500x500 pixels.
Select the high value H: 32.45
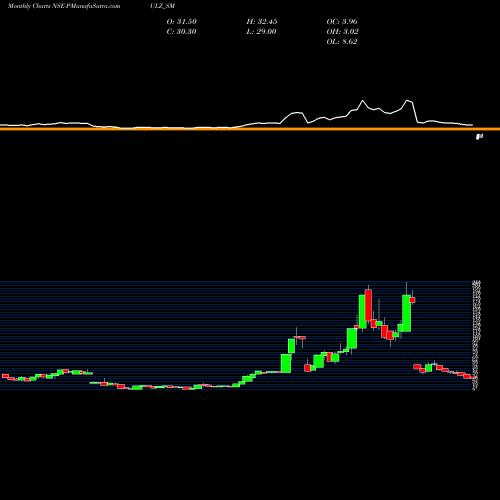pos(262,22)
